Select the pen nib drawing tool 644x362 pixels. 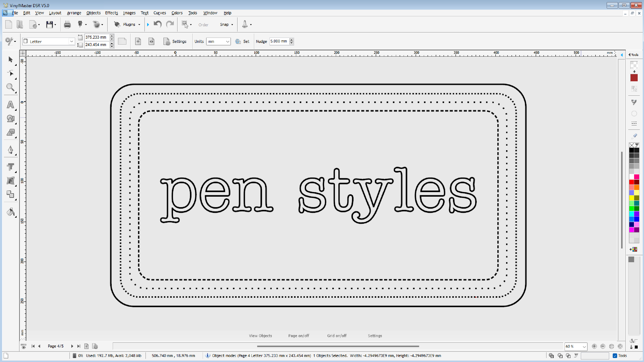10,150
